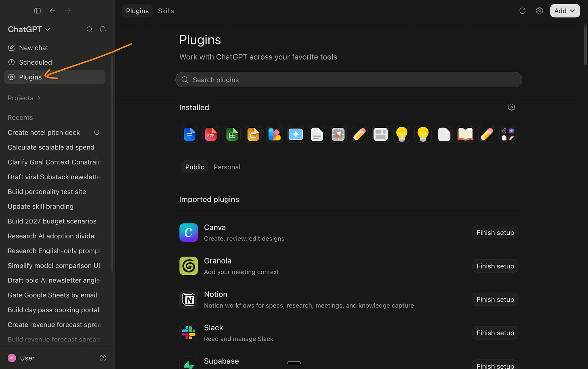Open chat "Simplify model comparison UI"
This screenshot has height=369, width=588.
tap(55, 266)
